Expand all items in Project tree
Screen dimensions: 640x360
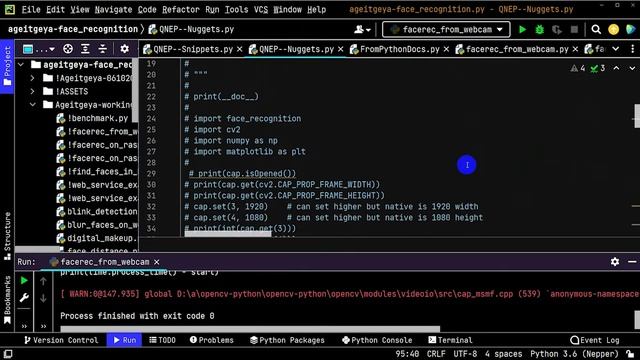[85, 49]
